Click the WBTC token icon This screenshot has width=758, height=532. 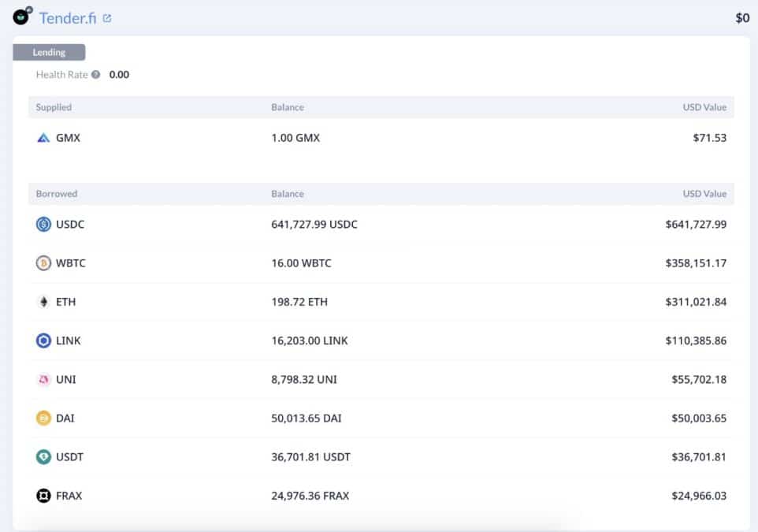pos(43,263)
